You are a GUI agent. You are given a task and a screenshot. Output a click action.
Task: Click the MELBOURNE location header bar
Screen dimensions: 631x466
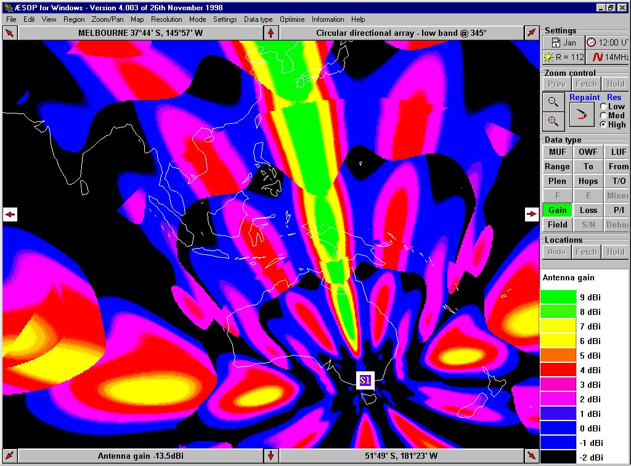[x=140, y=33]
